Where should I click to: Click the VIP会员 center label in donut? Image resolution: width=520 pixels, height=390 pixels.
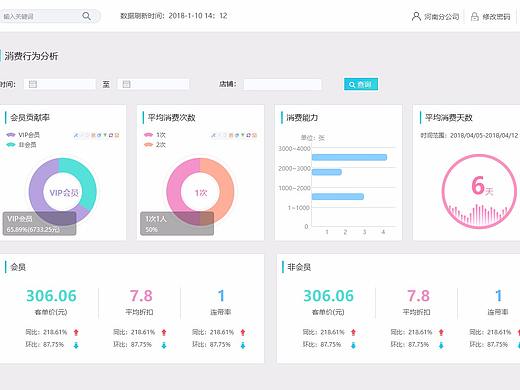pos(64,193)
